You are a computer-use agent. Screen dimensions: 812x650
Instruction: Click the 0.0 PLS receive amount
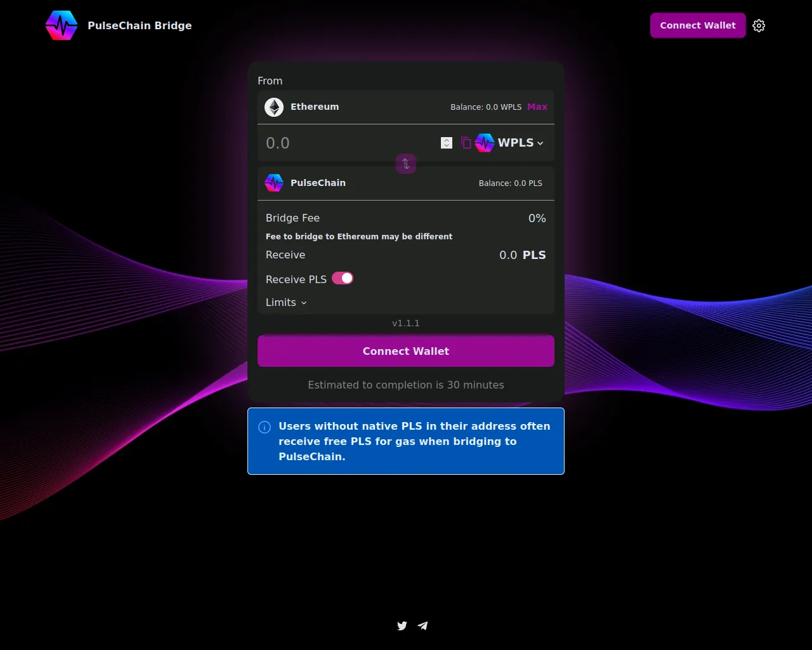click(x=523, y=255)
